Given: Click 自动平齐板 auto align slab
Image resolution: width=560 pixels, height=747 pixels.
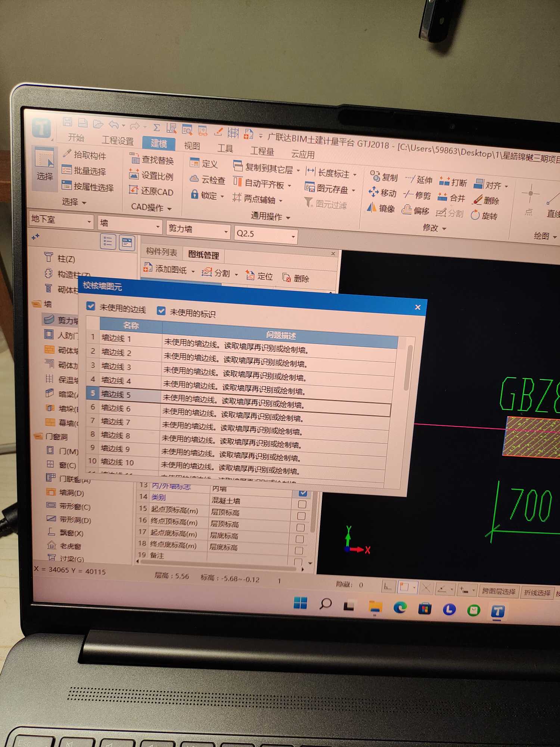Looking at the screenshot, I should (262, 184).
